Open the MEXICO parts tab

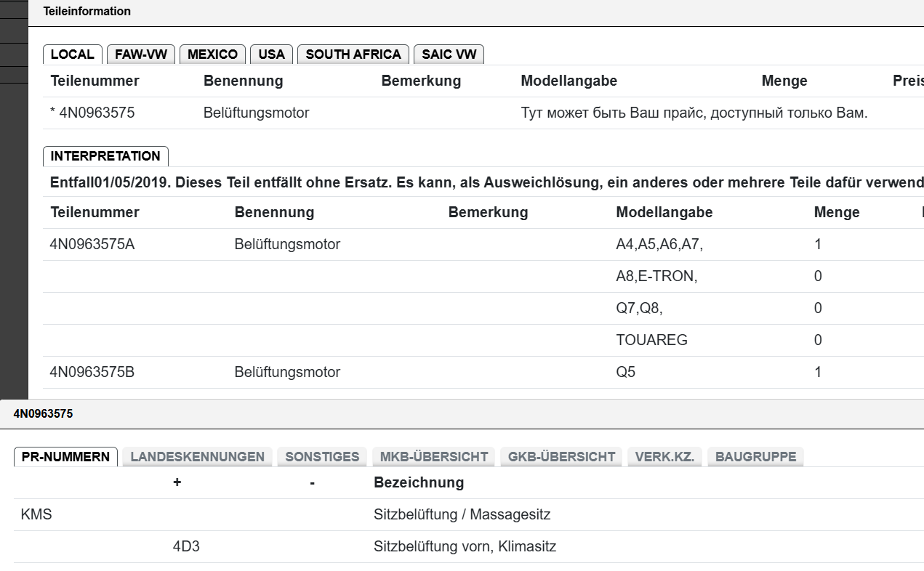[x=212, y=54]
